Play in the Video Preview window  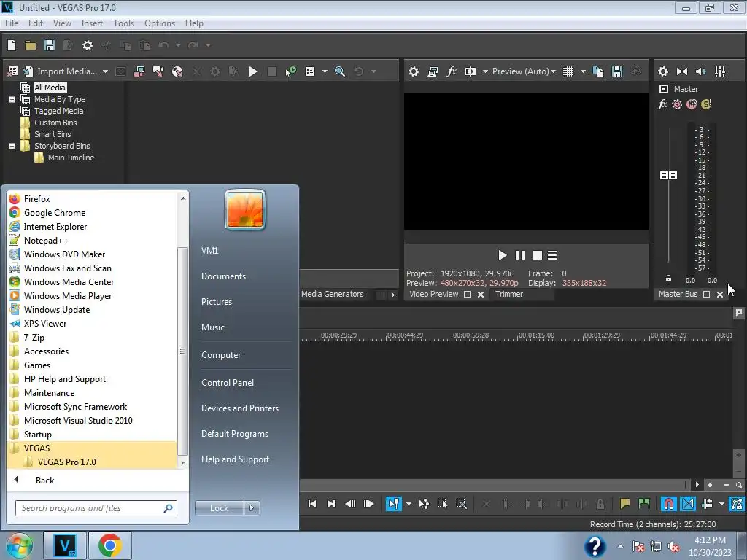(x=502, y=256)
